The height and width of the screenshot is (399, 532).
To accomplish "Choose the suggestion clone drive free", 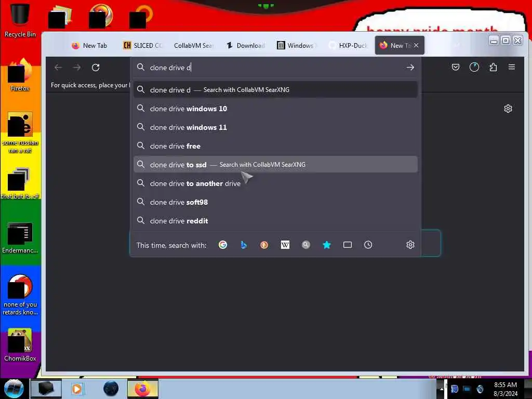I will pyautogui.click(x=275, y=146).
